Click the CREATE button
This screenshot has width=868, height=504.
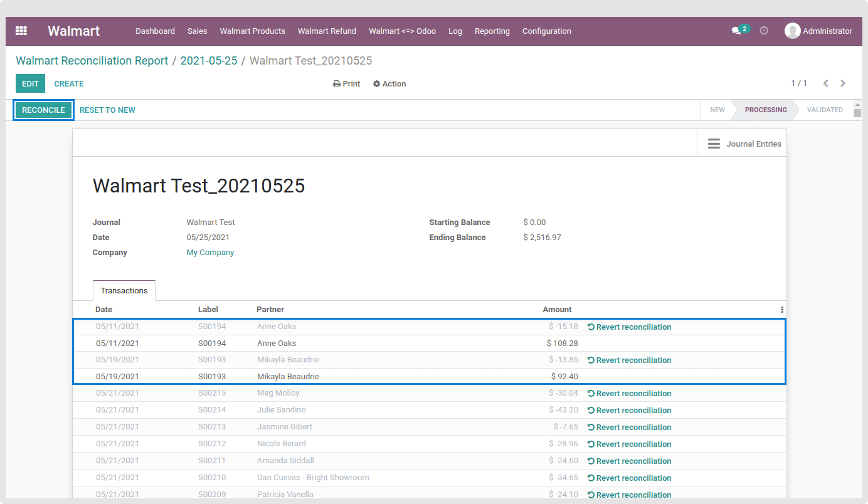pos(69,83)
